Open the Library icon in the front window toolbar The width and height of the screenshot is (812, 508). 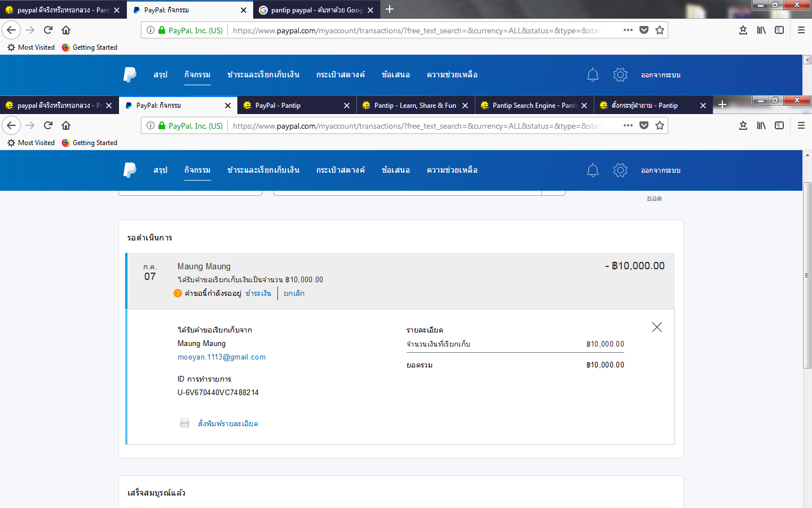tap(761, 125)
